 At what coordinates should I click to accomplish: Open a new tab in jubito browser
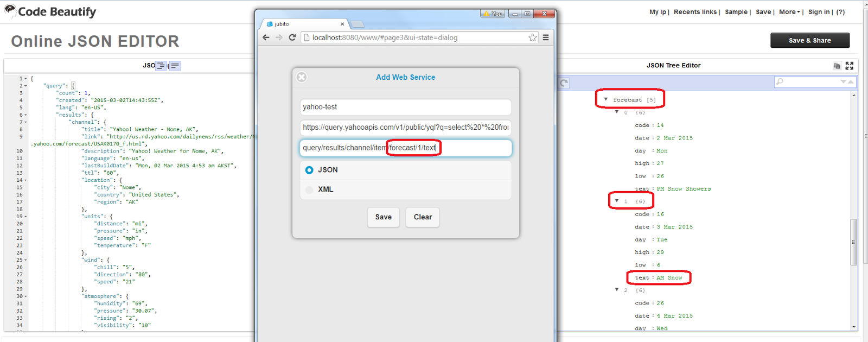[358, 24]
